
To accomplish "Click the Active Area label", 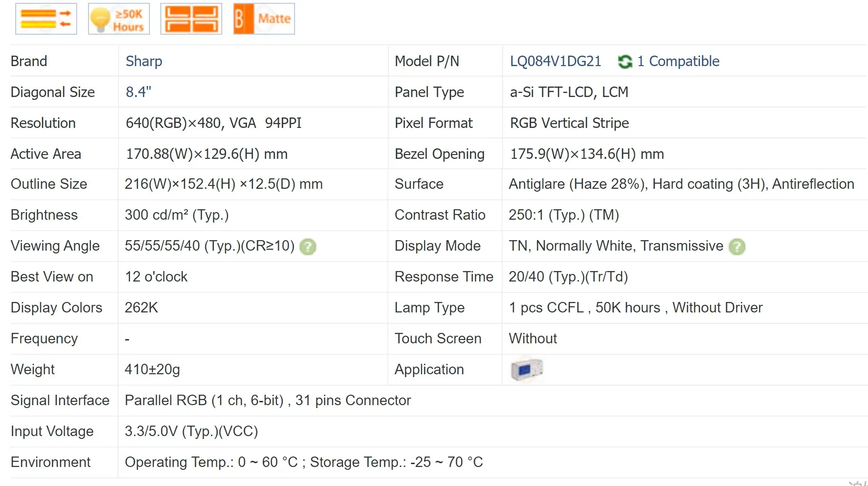I will 46,154.
